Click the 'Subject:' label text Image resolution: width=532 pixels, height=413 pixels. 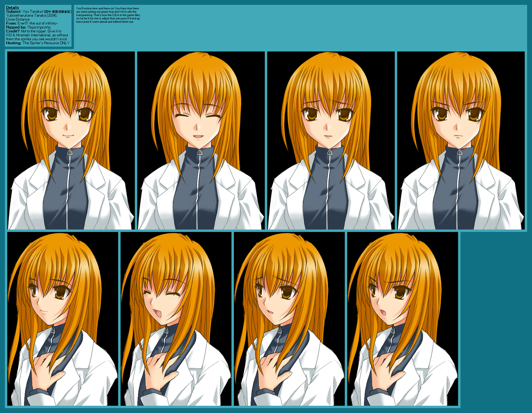[x=14, y=12]
